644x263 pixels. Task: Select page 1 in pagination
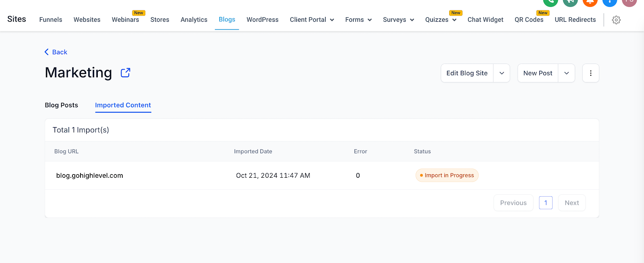click(x=546, y=203)
